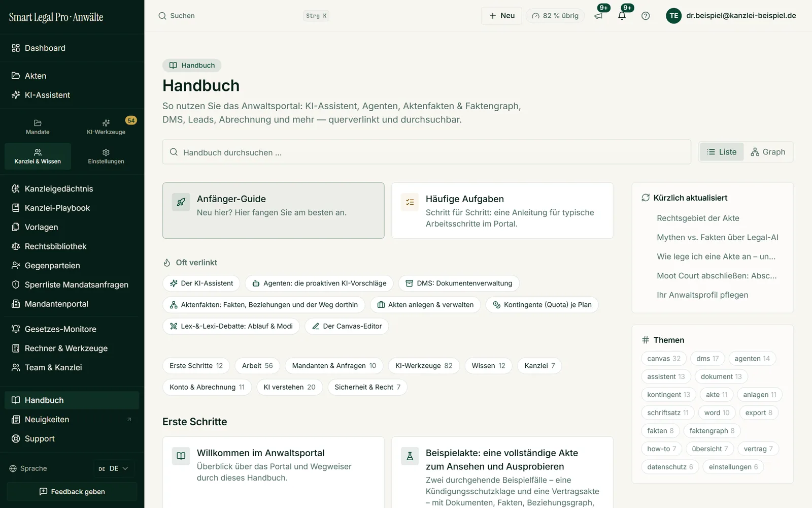Screen dimensions: 812x508
Task: Open the Anfänger-Guide card
Action: coord(274,210)
